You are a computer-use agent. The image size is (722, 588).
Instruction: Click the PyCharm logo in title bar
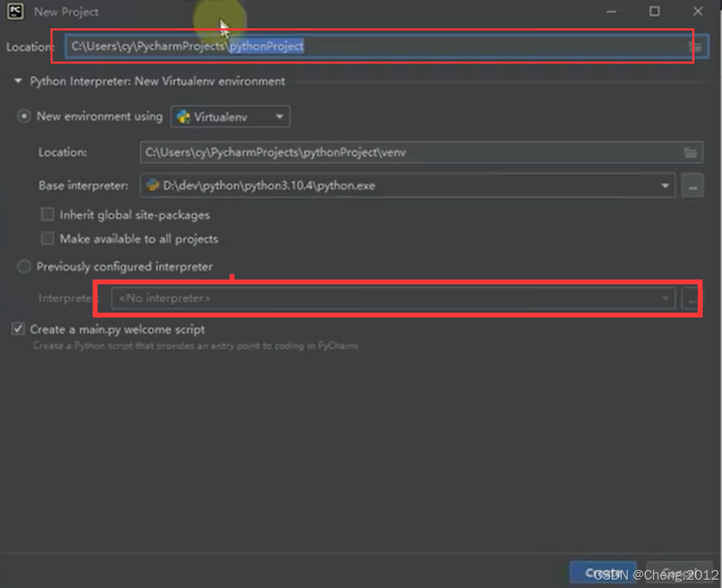pos(16,12)
